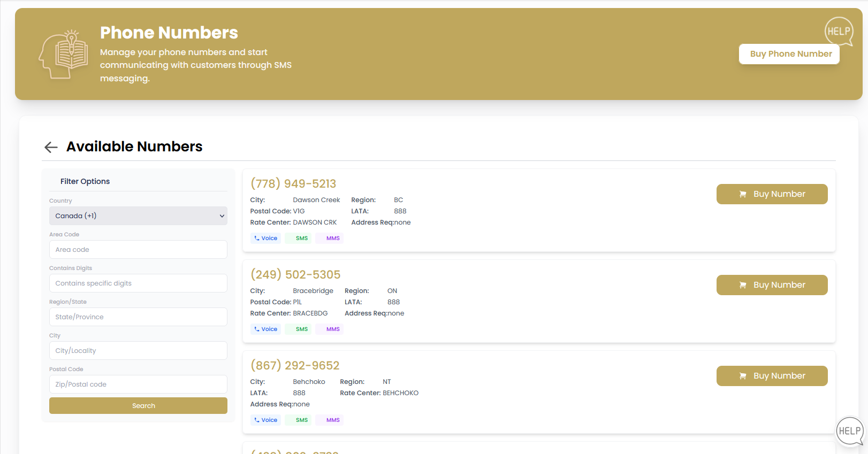The width and height of the screenshot is (868, 454).
Task: Click the cart icon on the first Buy Number button
Action: pos(743,194)
